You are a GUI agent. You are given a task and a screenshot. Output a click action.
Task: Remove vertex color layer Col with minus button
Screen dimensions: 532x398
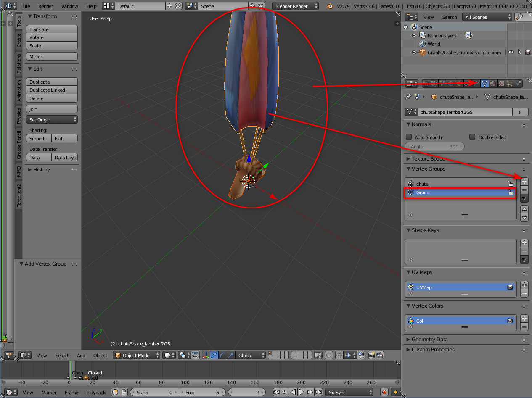point(524,327)
